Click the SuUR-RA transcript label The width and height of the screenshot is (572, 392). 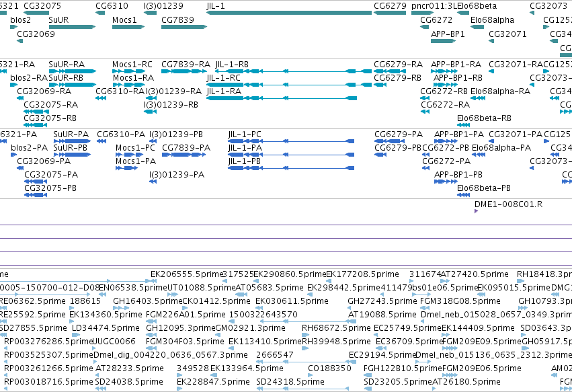click(67, 65)
